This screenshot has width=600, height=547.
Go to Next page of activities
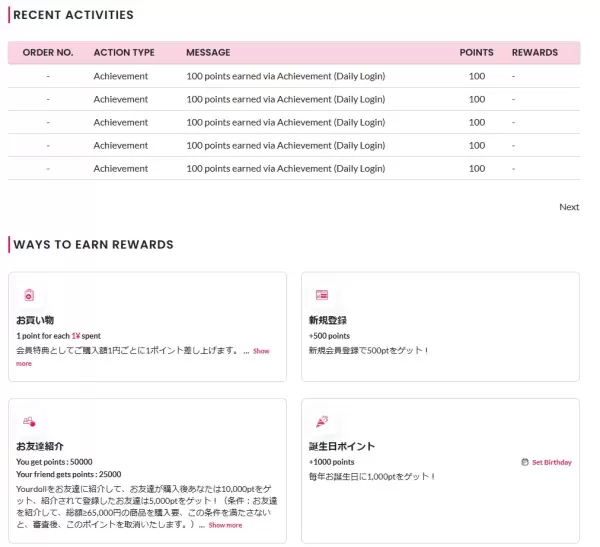[569, 207]
